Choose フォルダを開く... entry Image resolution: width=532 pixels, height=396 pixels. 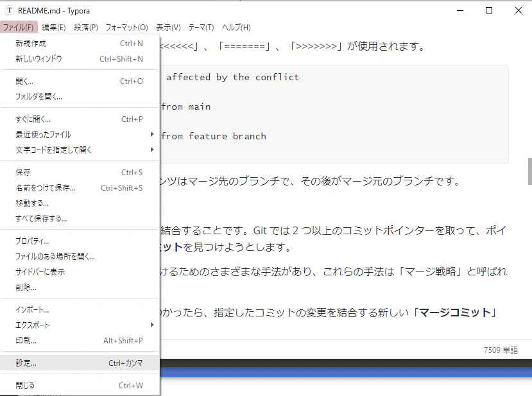point(80,97)
